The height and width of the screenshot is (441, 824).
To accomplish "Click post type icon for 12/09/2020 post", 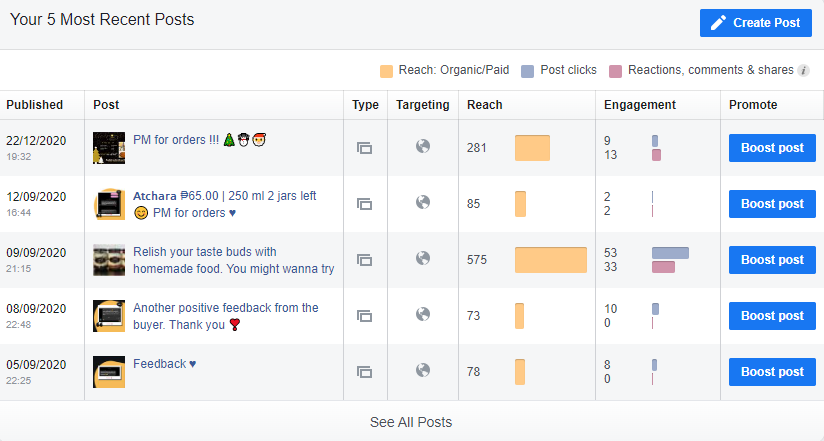I will pyautogui.click(x=364, y=204).
